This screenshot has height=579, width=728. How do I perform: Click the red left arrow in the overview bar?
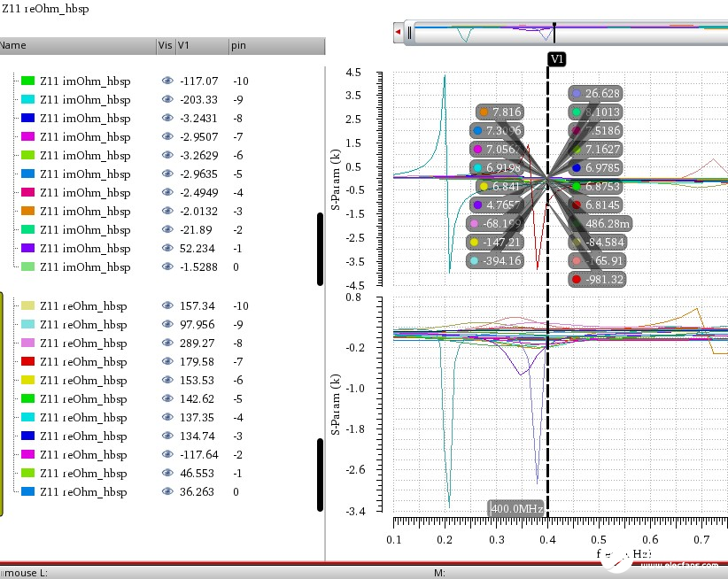pos(398,32)
